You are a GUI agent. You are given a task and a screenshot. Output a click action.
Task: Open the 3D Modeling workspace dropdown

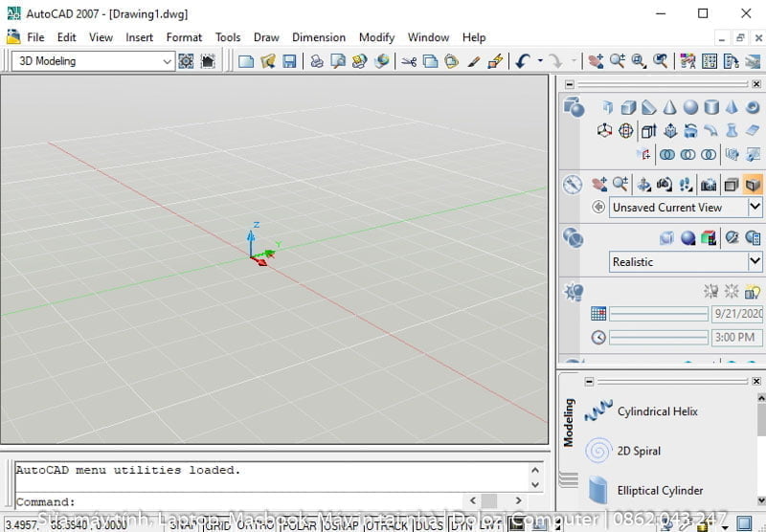168,61
